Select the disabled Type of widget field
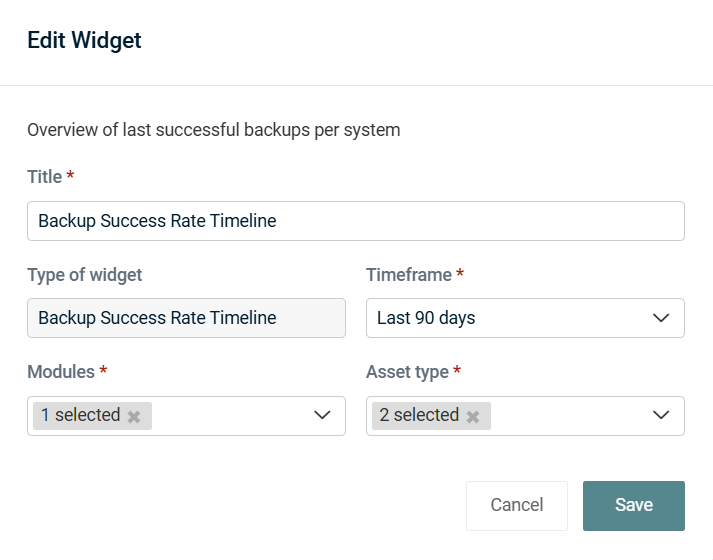The width and height of the screenshot is (713, 560). pyautogui.click(x=186, y=318)
